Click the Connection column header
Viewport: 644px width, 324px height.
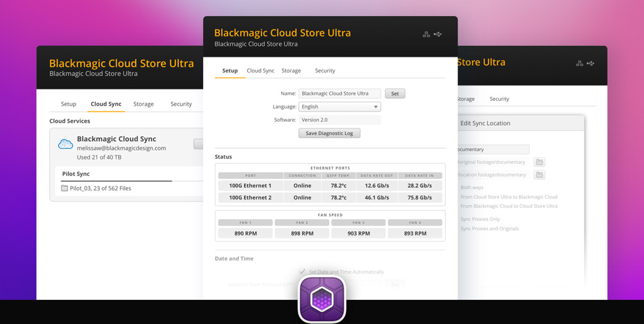[302, 175]
